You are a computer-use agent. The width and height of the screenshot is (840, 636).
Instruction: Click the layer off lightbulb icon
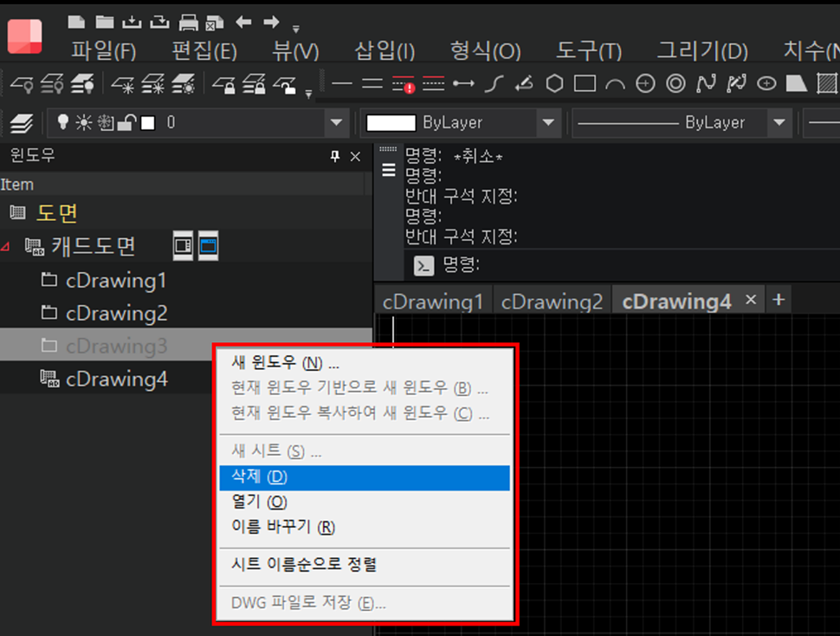click(22, 84)
